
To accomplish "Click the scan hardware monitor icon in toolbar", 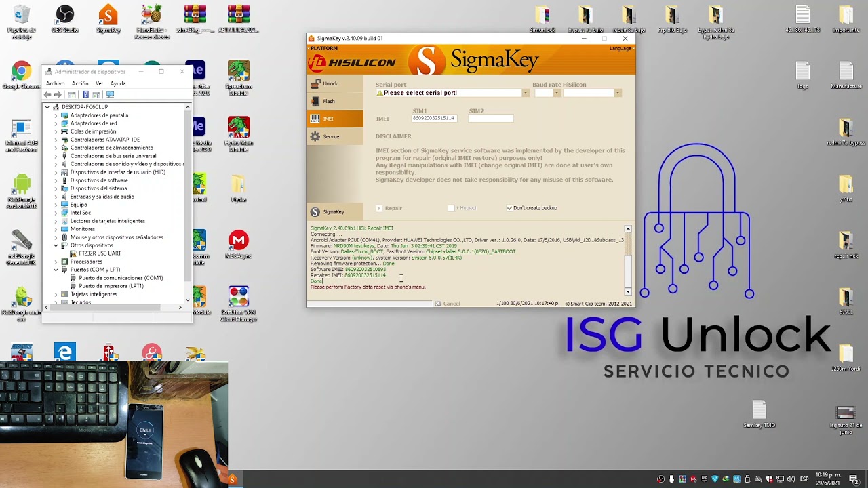I will pyautogui.click(x=110, y=95).
